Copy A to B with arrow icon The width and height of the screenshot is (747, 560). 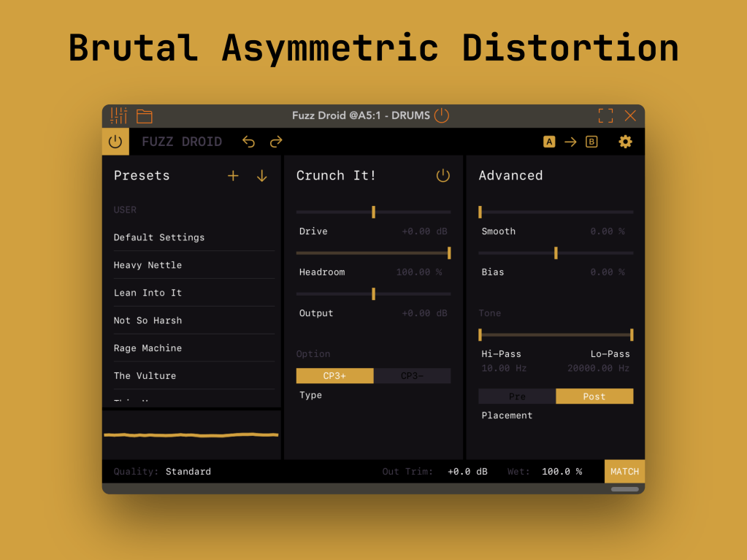(570, 142)
